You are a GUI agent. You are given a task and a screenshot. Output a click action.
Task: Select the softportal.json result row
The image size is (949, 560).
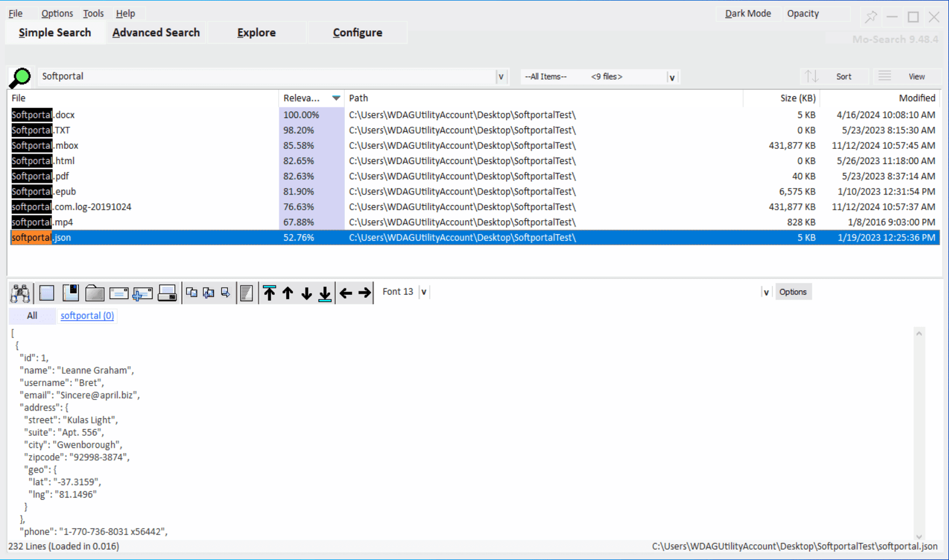475,238
